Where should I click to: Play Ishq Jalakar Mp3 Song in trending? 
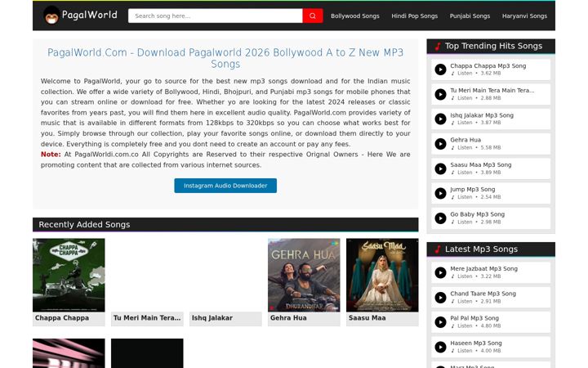tap(440, 119)
